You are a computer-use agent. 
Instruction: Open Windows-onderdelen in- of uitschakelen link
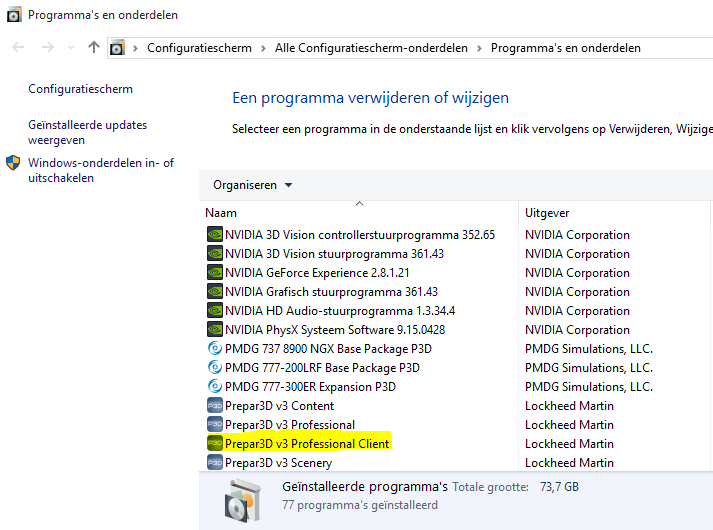coord(101,170)
